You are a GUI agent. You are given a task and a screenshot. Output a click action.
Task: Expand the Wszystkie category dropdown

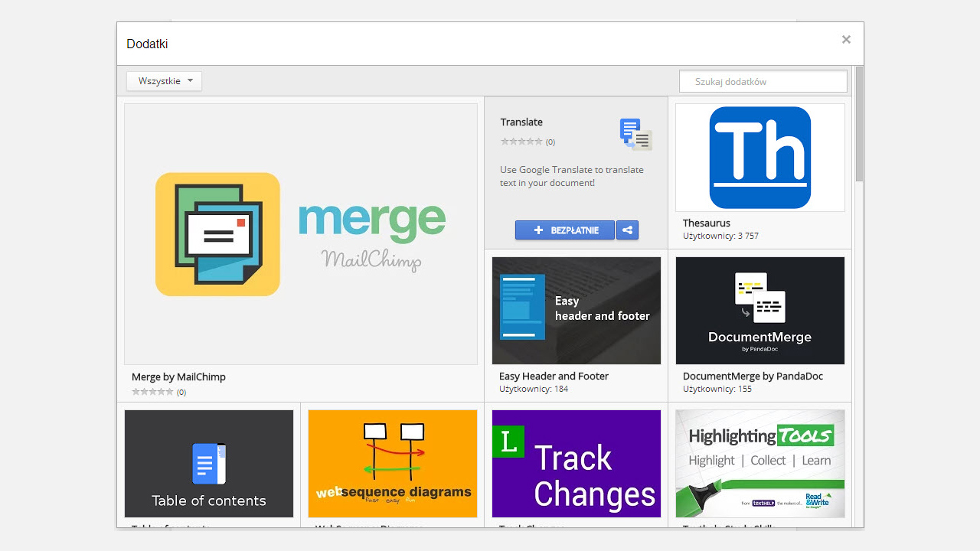(165, 81)
